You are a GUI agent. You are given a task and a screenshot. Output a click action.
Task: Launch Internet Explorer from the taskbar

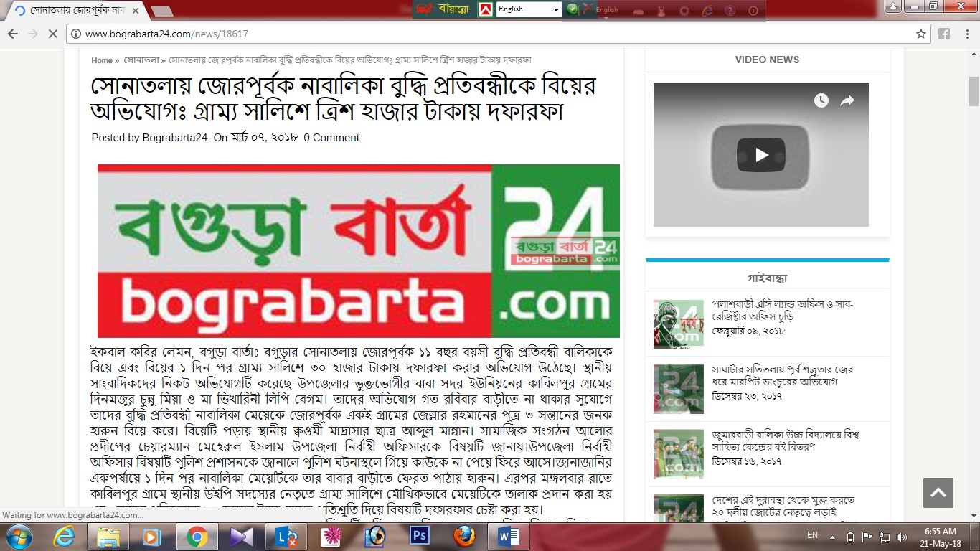64,537
